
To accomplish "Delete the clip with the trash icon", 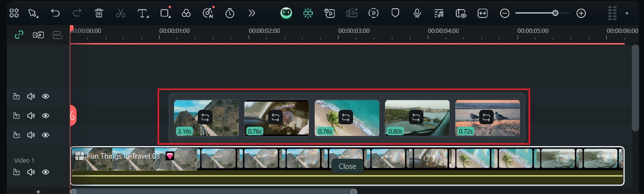I will tap(99, 14).
